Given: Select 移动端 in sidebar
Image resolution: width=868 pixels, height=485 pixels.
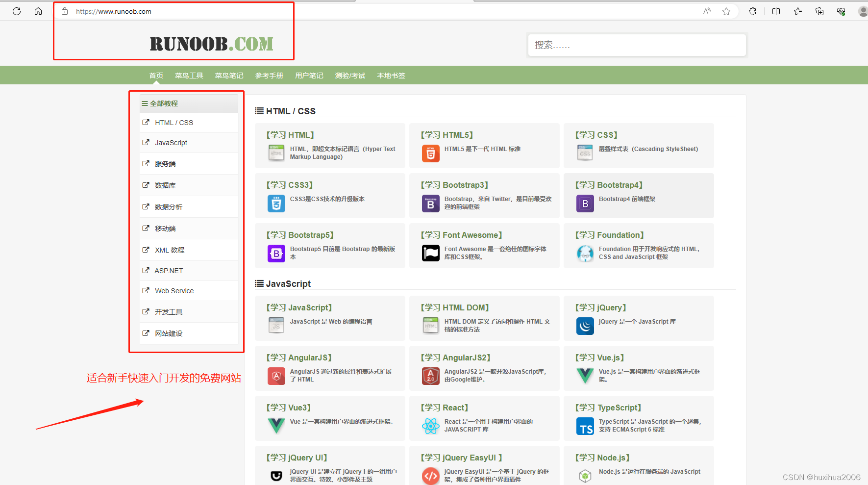Looking at the screenshot, I should point(189,229).
